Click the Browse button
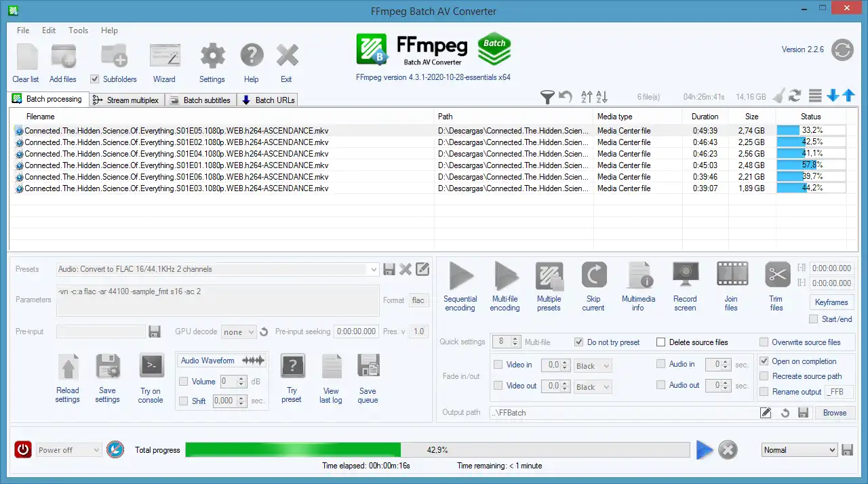This screenshot has width=868, height=484. point(835,412)
